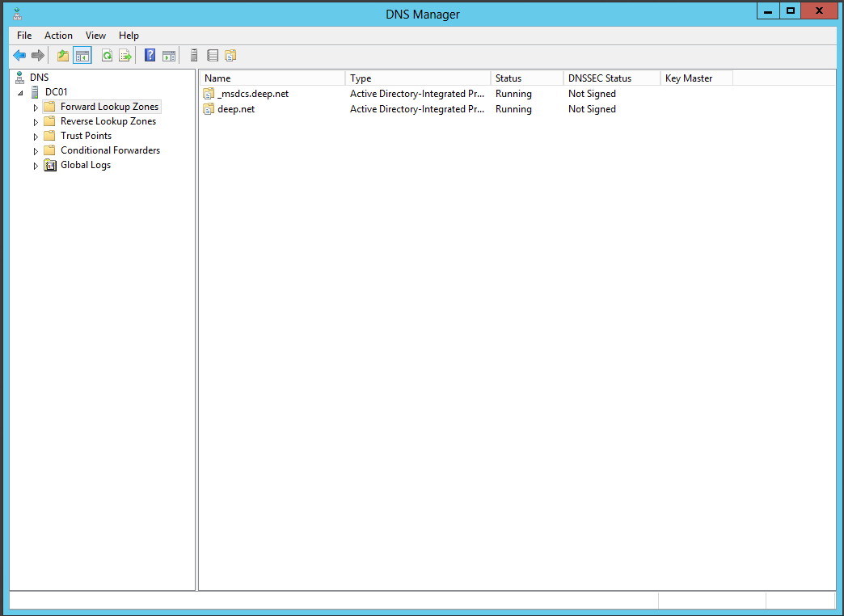Click the Export List toolbar icon
The height and width of the screenshot is (616, 844).
[x=125, y=56]
